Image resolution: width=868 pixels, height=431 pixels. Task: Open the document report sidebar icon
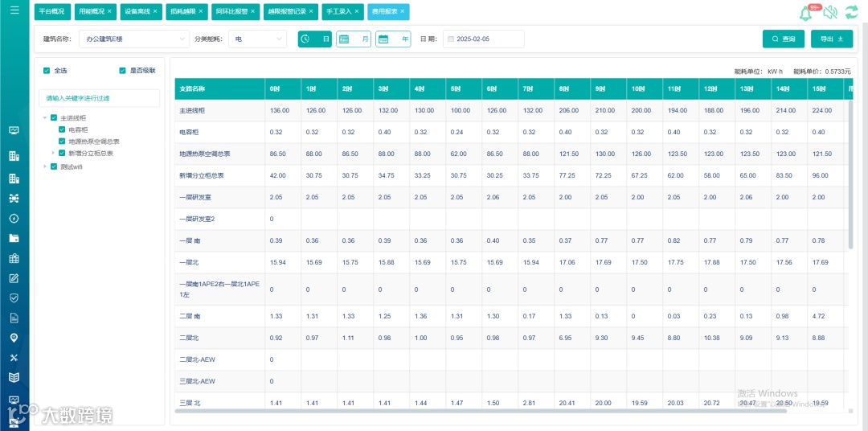click(x=14, y=318)
